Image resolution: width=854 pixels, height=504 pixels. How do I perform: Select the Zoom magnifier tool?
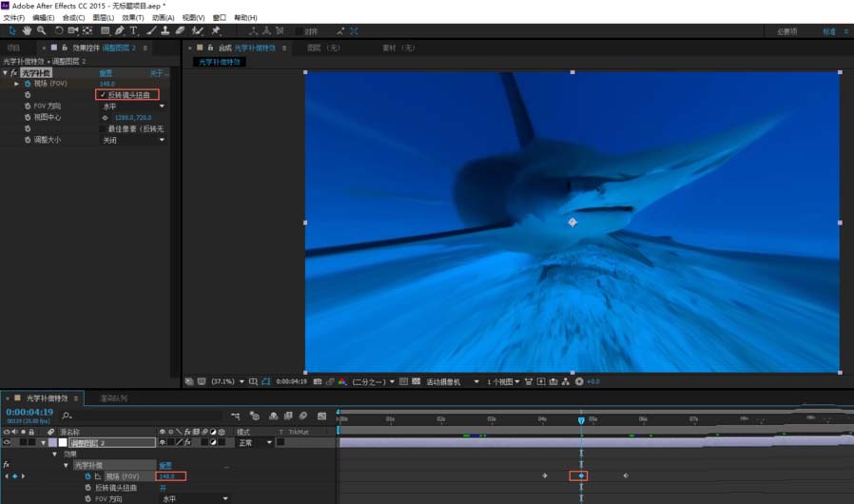coord(41,30)
